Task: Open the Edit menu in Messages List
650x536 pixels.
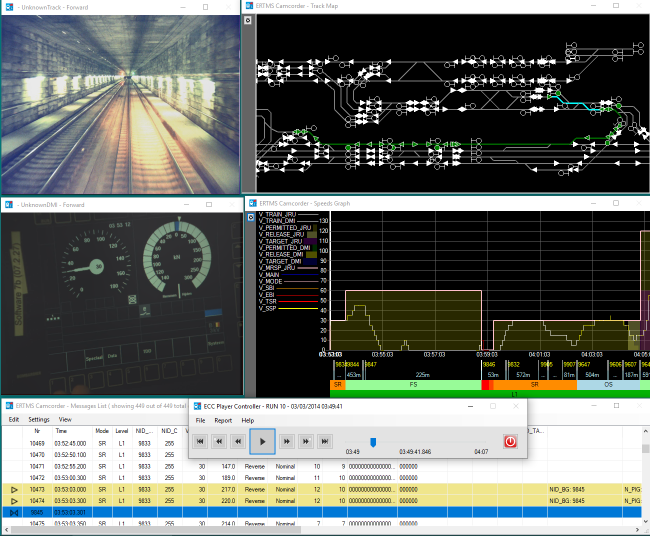Action: (14, 420)
